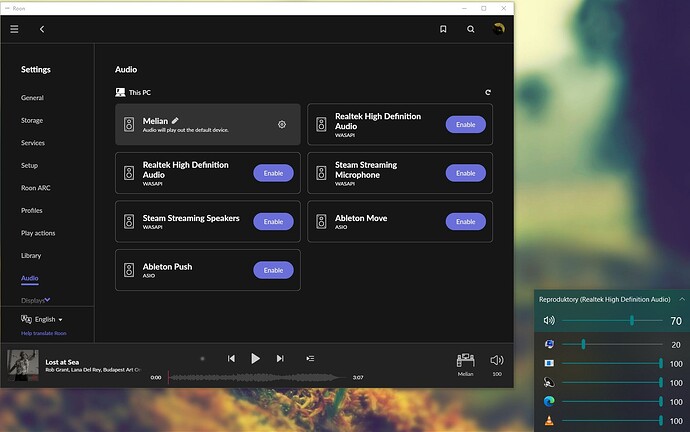This screenshot has width=690, height=432.
Task: Select the Melian device card
Action: click(x=208, y=124)
